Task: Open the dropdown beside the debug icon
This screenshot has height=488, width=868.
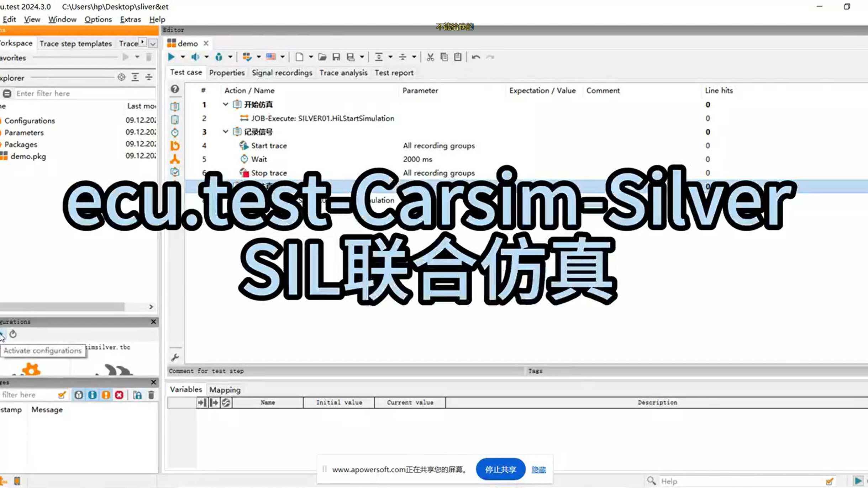Action: click(x=230, y=57)
